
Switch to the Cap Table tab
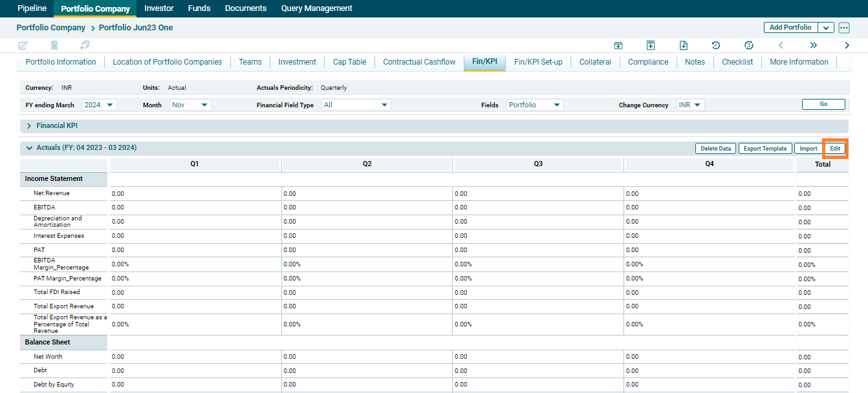tap(349, 62)
